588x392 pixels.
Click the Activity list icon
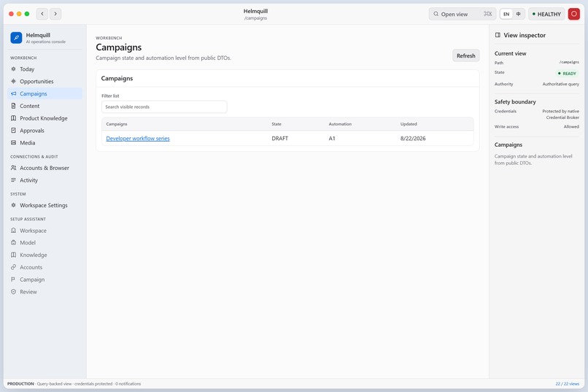tap(14, 180)
